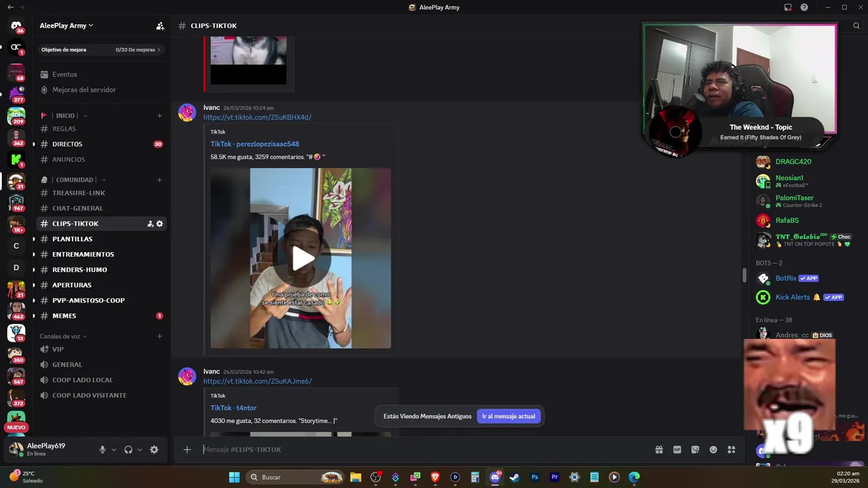
Task: Go back using title bar left arrow
Action: tap(10, 7)
